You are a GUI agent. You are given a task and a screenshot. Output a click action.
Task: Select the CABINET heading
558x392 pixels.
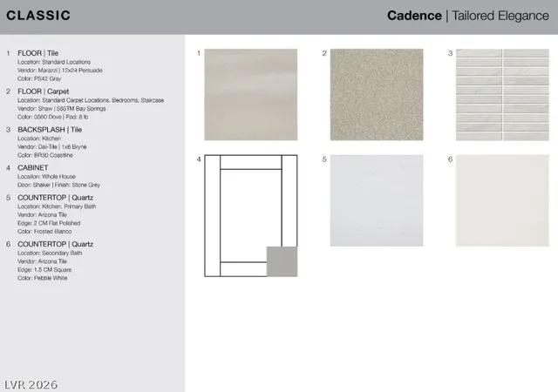click(33, 167)
